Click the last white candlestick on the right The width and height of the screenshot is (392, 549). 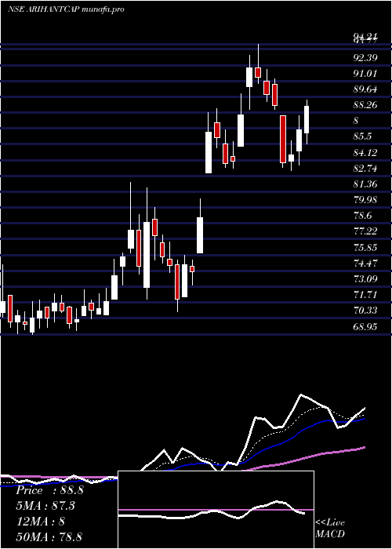(x=307, y=122)
